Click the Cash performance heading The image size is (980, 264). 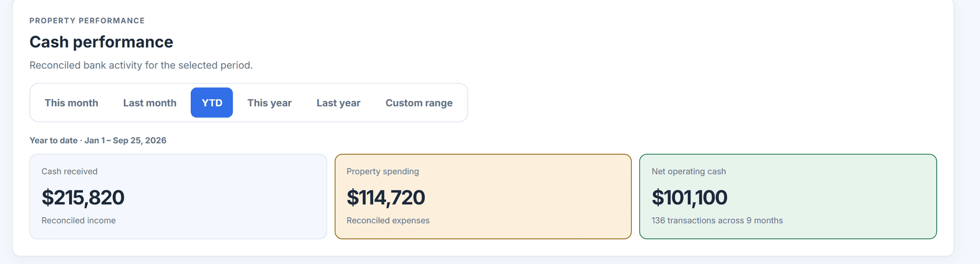click(101, 42)
